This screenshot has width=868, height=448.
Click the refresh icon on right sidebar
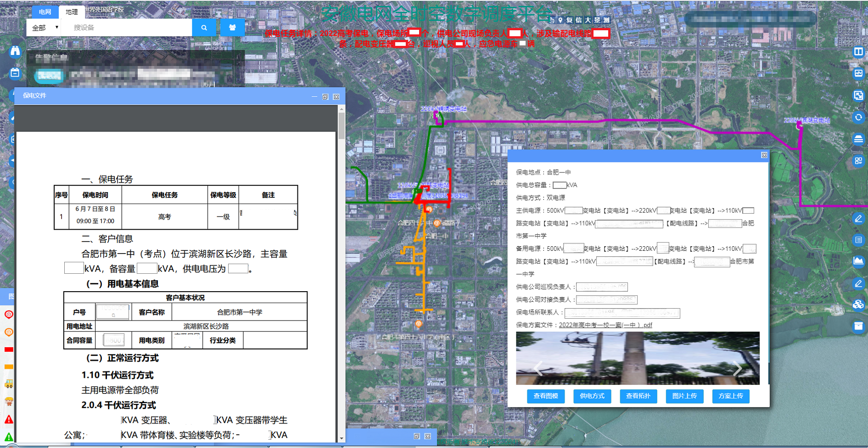pyautogui.click(x=858, y=117)
